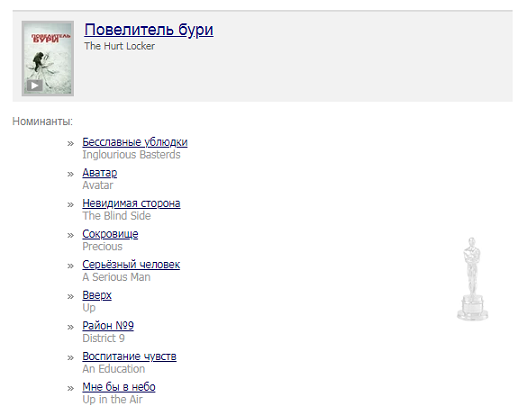Click the Hurt Locker poster thumbnail
This screenshot has height=406, width=518.
point(48,58)
